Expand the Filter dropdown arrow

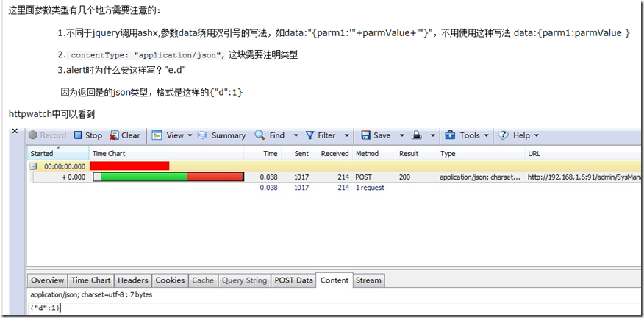coord(347,135)
